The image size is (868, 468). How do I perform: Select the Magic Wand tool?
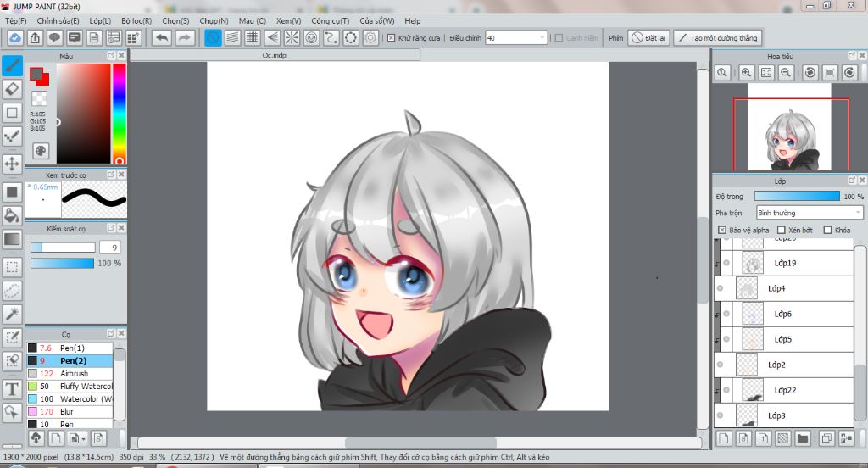tap(12, 314)
